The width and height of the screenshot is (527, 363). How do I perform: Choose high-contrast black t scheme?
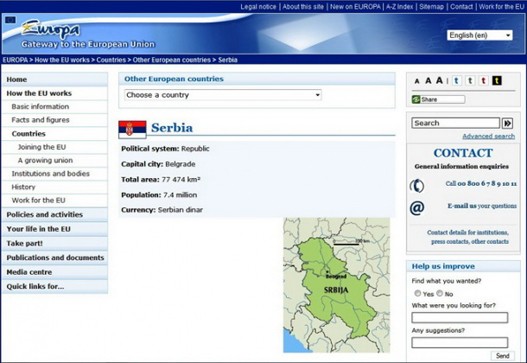pos(497,81)
